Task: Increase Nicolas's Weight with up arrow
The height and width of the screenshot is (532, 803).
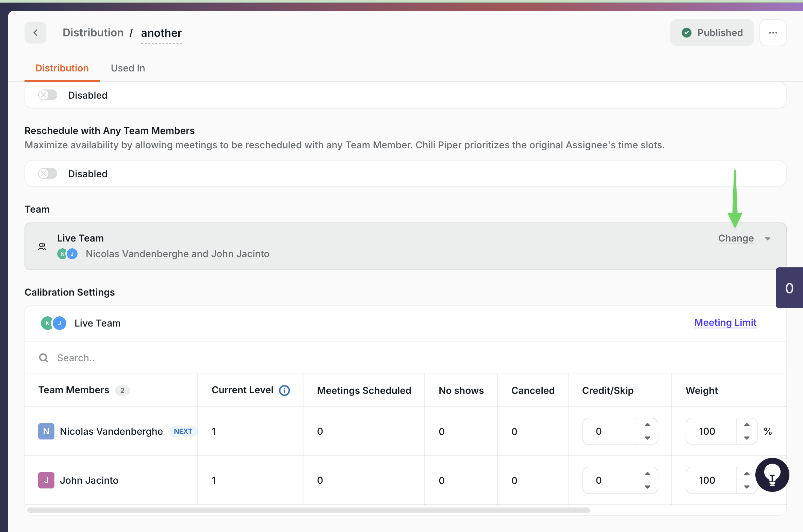Action: click(x=747, y=425)
